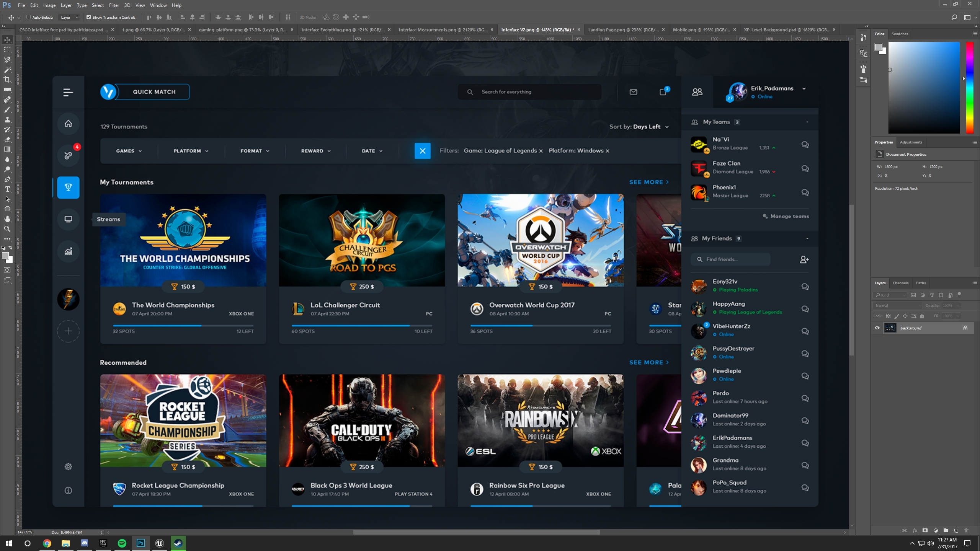Open Google Chrome from the taskbar
980x551 pixels.
(x=47, y=543)
